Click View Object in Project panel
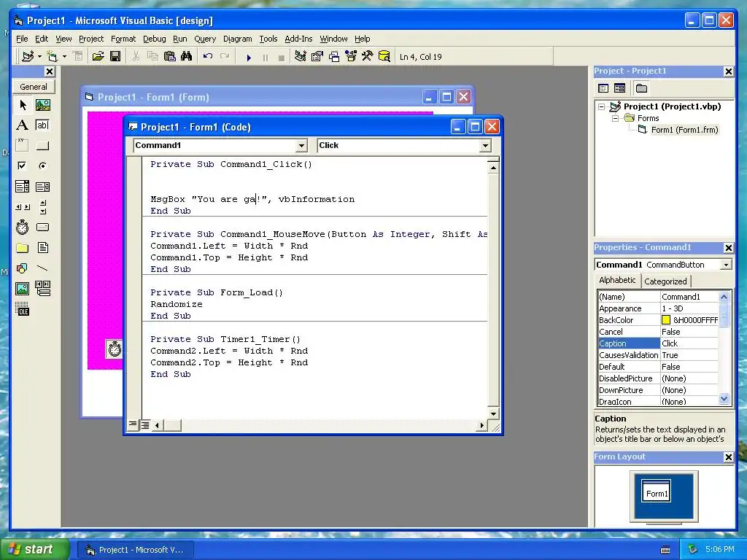The image size is (747, 560). pos(619,88)
